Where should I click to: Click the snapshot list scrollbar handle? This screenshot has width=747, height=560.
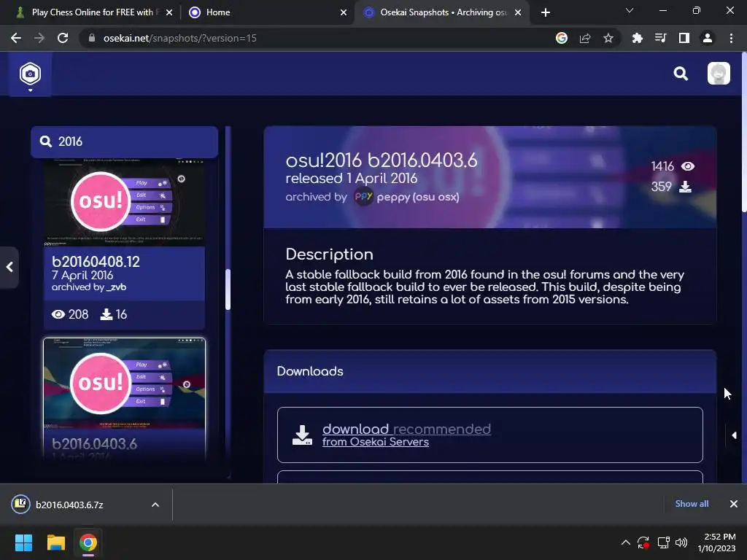tap(228, 289)
